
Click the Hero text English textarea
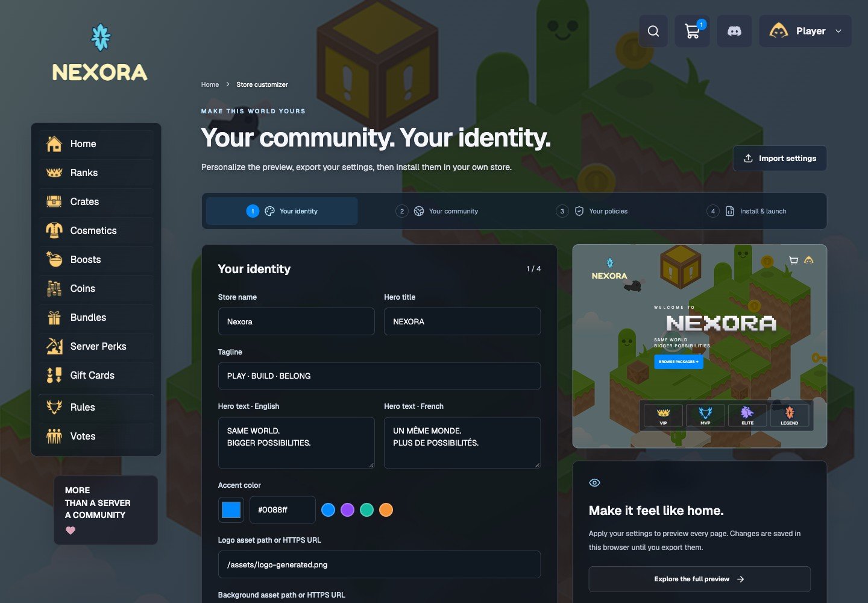pos(296,443)
